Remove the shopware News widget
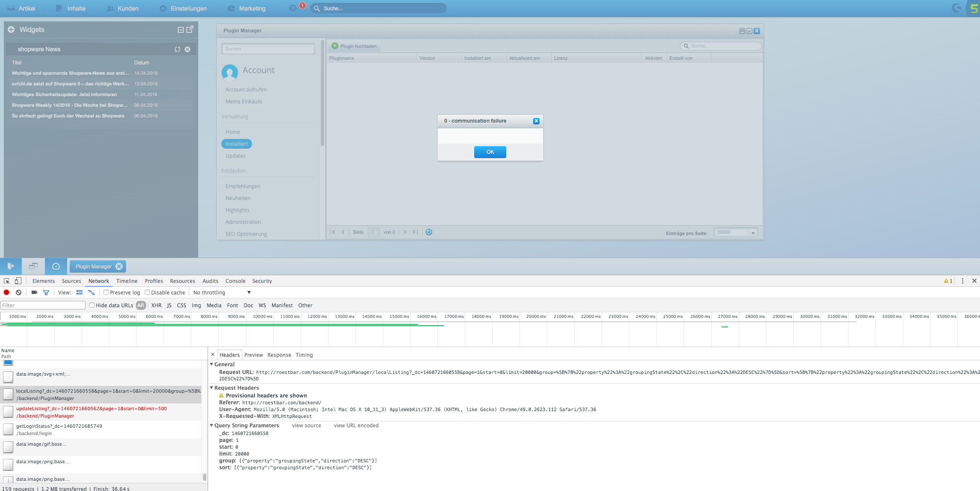This screenshot has height=491, width=980. pos(187,49)
